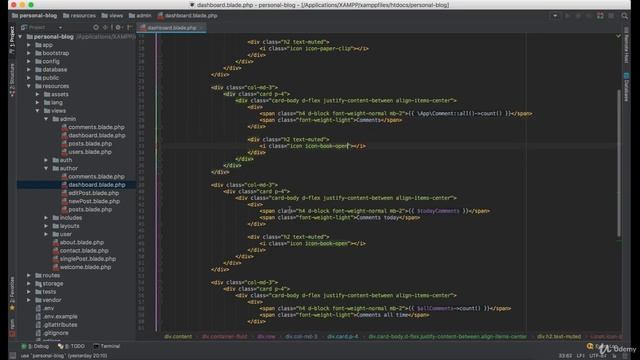
Task: Collapse the resources folder
Action: (x=29, y=86)
